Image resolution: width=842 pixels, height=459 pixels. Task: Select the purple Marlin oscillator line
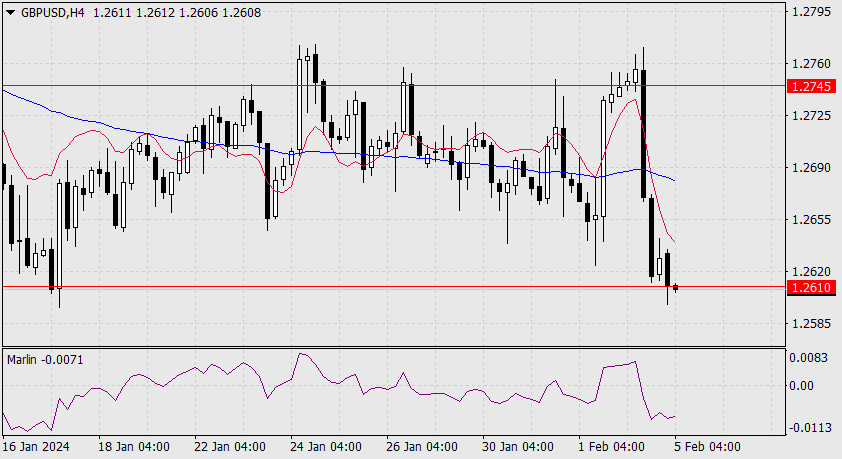tap(300, 354)
